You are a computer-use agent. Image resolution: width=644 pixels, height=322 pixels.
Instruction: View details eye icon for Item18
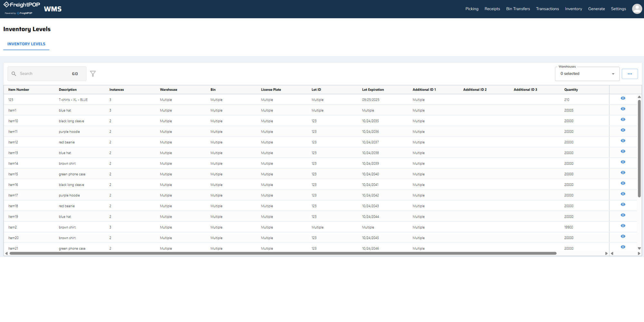click(623, 204)
